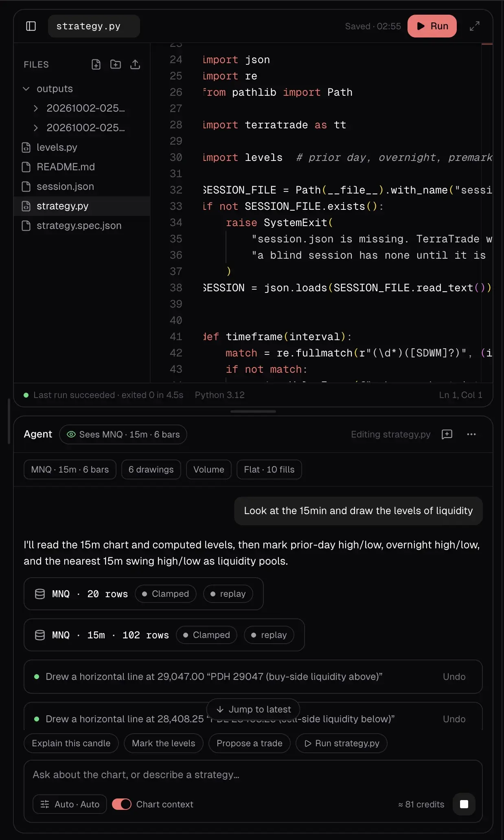Create a new folder in FILES
504x840 pixels.
116,64
